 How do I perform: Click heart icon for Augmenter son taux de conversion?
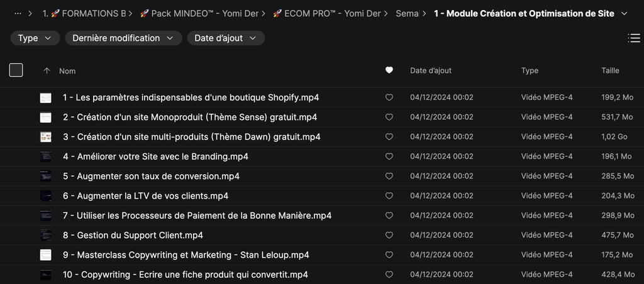point(389,177)
